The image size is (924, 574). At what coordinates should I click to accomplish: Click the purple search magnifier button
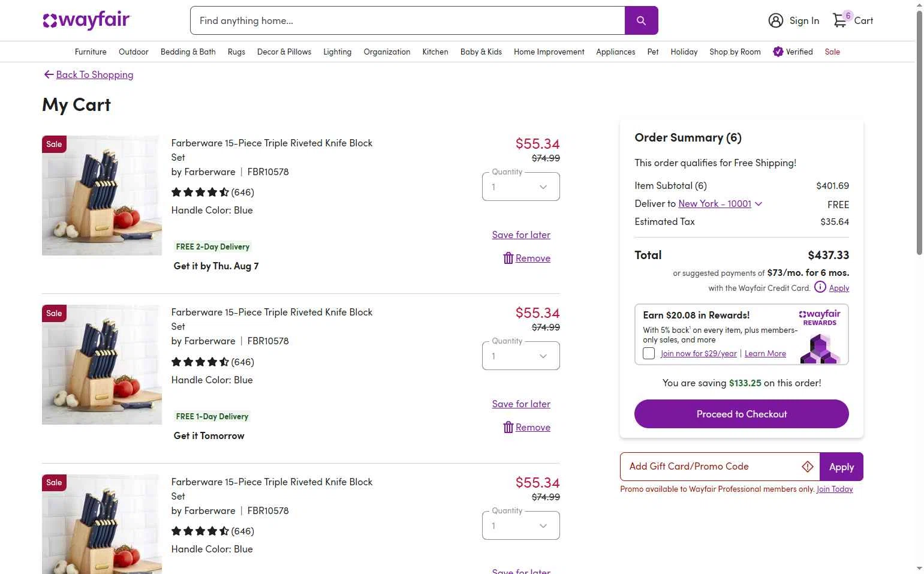click(641, 20)
